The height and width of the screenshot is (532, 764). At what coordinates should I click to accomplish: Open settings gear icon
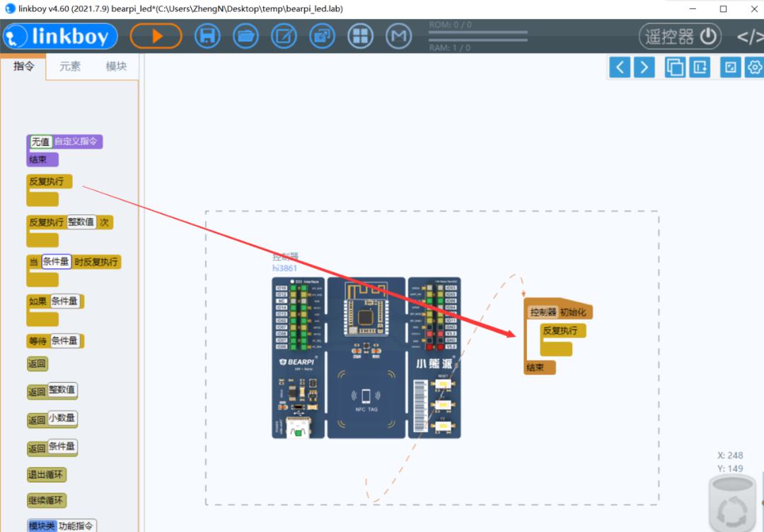[754, 67]
